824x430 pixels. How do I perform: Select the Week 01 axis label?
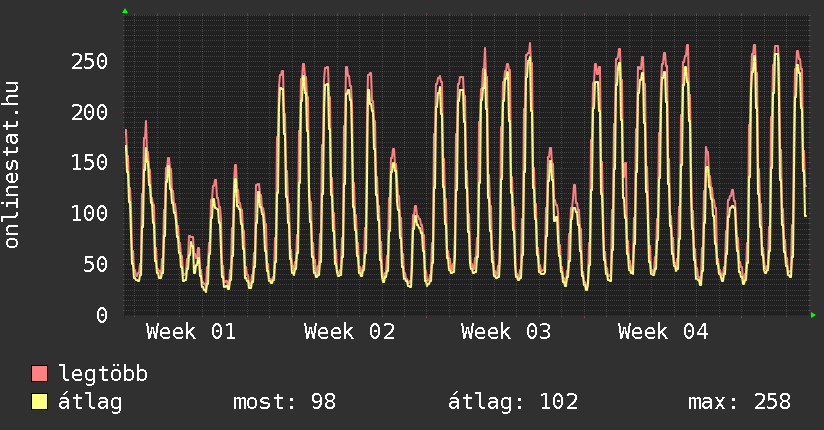pos(190,332)
